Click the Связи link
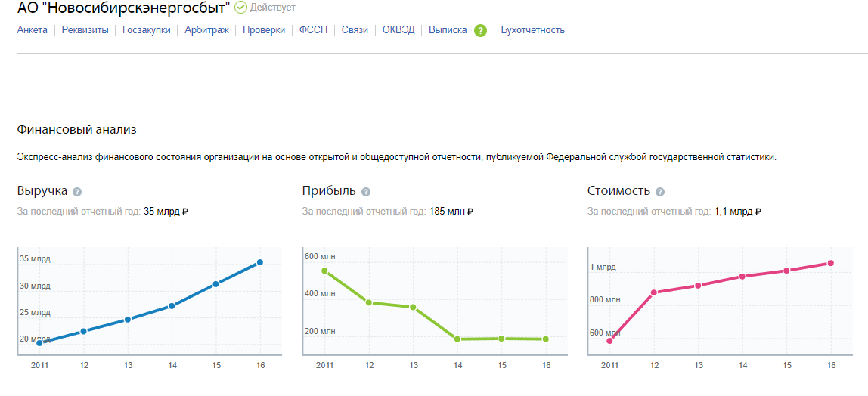Image resolution: width=868 pixels, height=396 pixels. tap(355, 30)
